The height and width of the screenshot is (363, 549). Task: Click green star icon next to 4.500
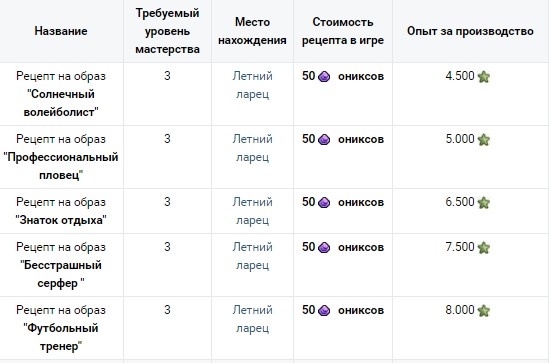[x=484, y=77]
